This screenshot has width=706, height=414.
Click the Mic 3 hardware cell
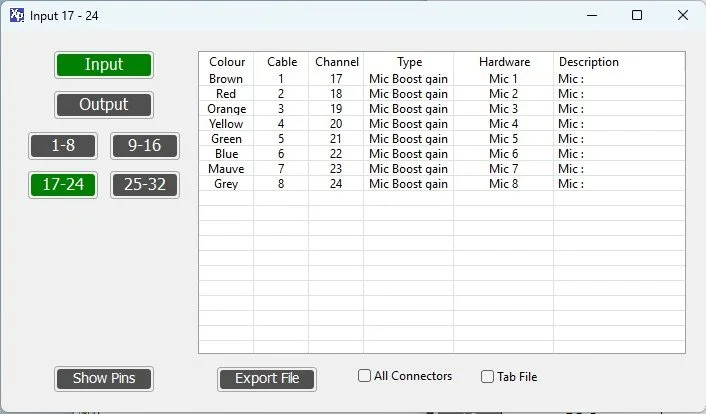pyautogui.click(x=503, y=109)
